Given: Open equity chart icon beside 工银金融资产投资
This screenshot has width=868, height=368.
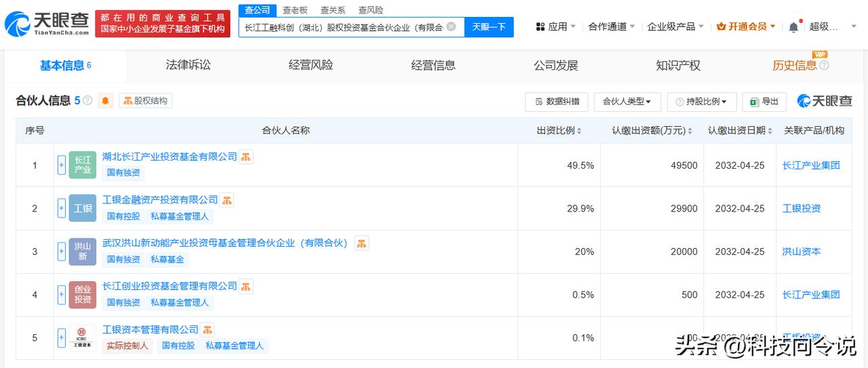Looking at the screenshot, I should 227,200.
